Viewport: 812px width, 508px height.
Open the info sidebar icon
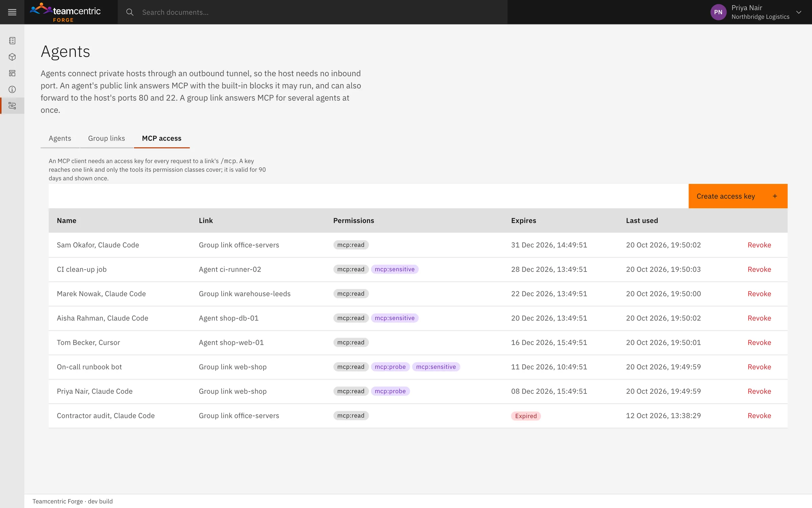(12, 89)
